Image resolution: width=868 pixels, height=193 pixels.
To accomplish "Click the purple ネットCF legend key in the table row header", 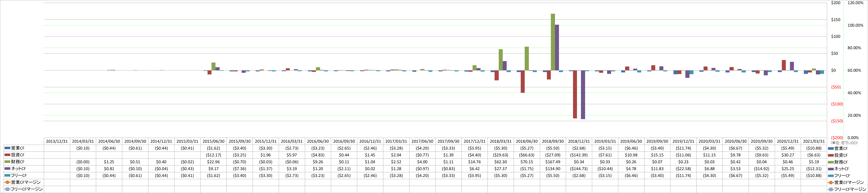I will [7, 169].
